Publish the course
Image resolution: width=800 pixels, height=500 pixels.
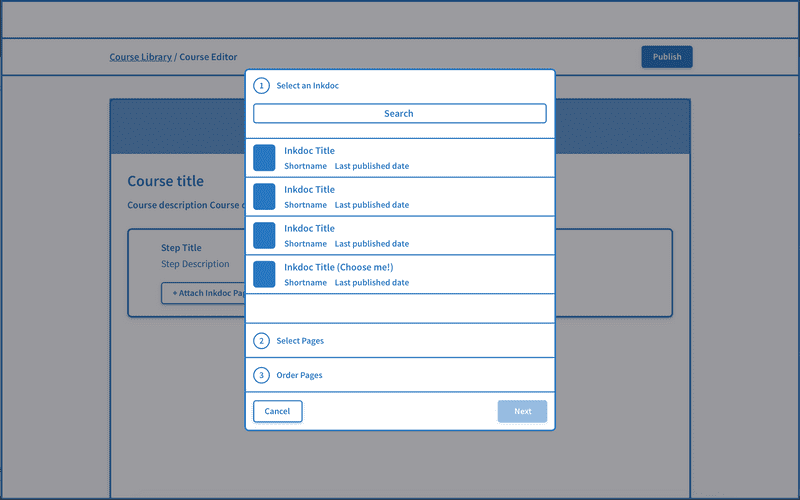(x=667, y=57)
